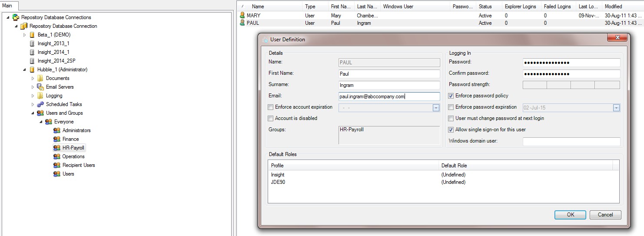This screenshot has height=236, width=644.
Task: Open the password expiration date dropdown
Action: tap(616, 108)
